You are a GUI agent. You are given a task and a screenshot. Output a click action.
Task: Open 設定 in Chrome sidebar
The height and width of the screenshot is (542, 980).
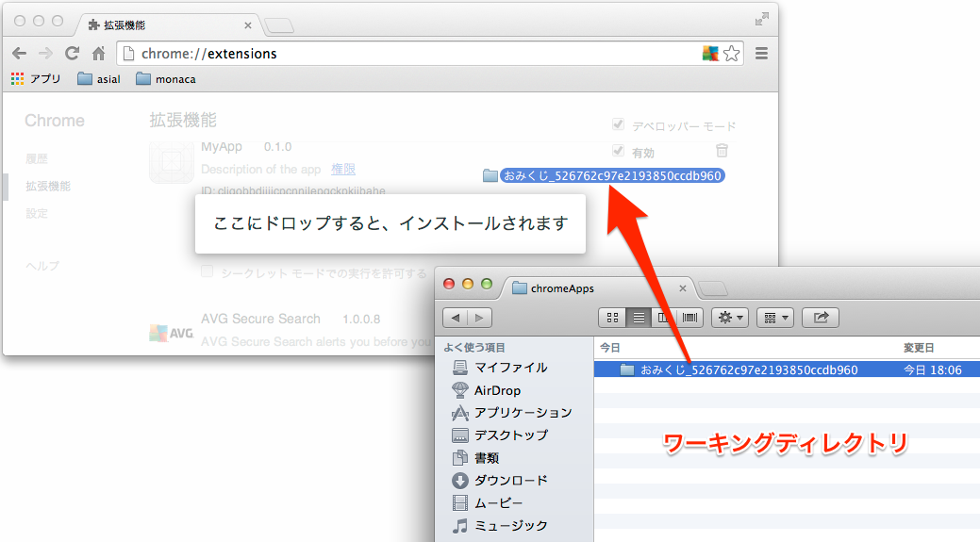[x=37, y=214]
